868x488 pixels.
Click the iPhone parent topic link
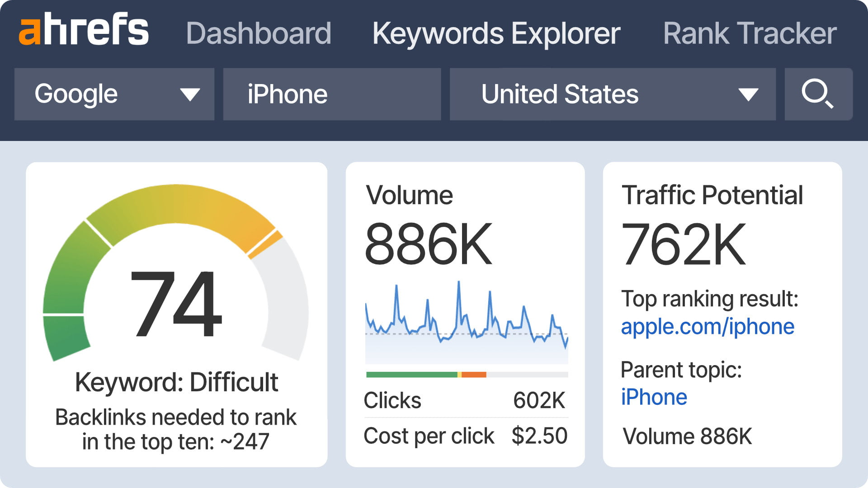coord(654,397)
